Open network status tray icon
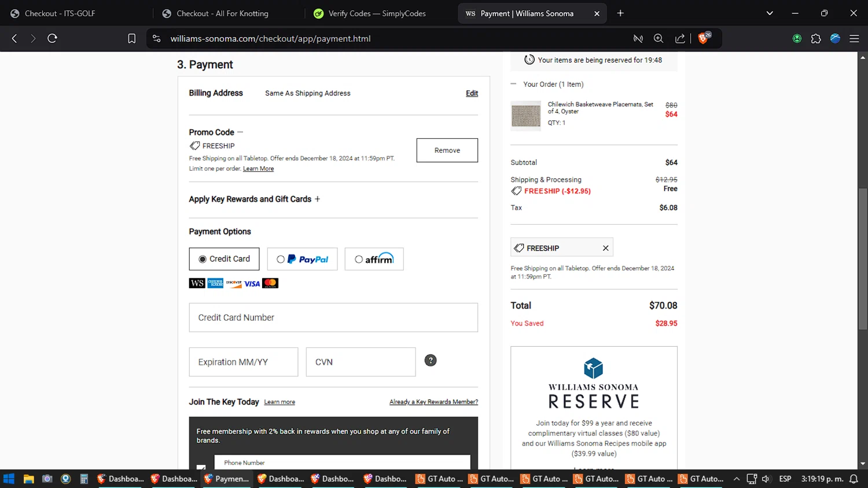 752,479
